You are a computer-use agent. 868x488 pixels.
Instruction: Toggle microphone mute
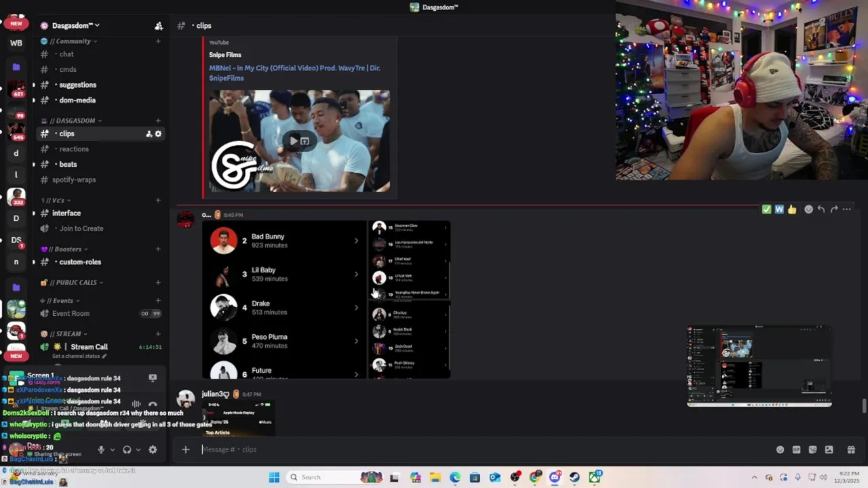click(101, 449)
